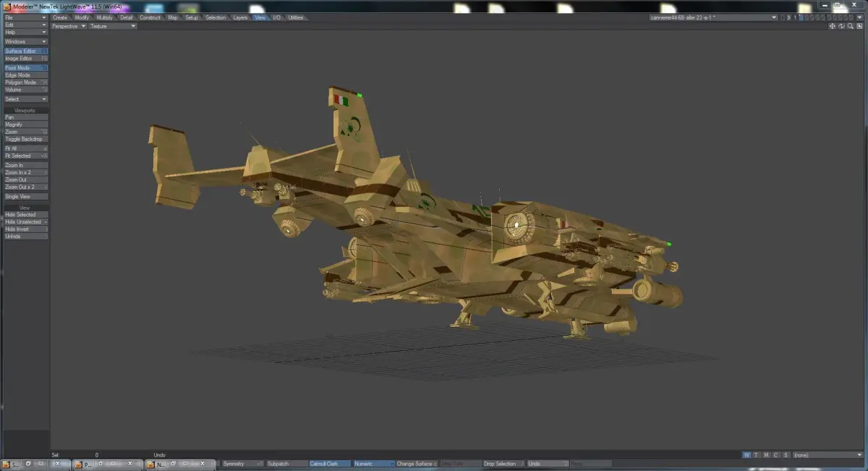
Task: Open the Texture render style dropdown
Action: (x=112, y=26)
